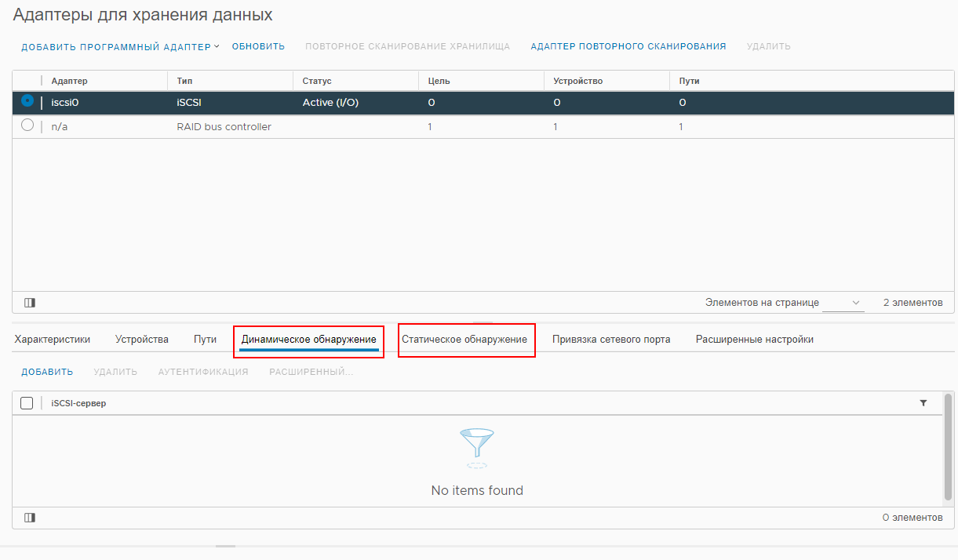Click Добавить to add an iSCSI server
This screenshot has width=958, height=560.
(x=47, y=372)
